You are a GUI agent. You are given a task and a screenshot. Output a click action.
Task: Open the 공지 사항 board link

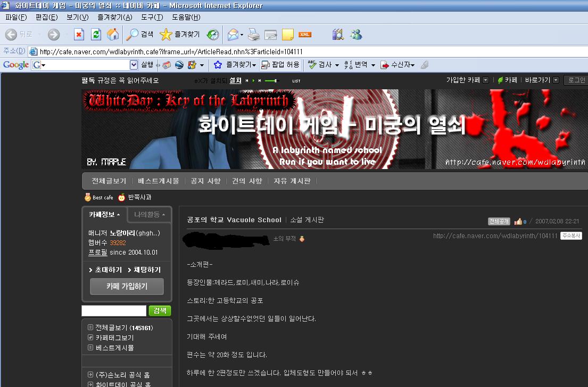click(x=205, y=181)
